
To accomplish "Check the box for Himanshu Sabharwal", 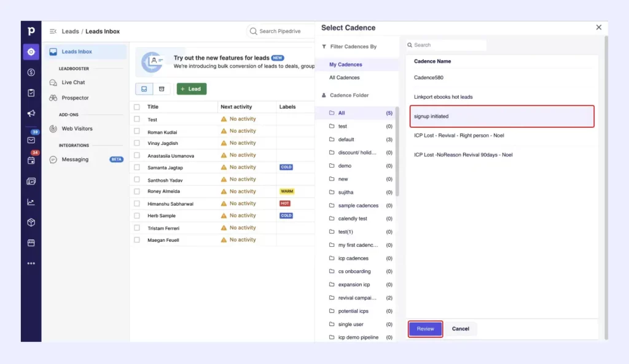I will tap(137, 204).
